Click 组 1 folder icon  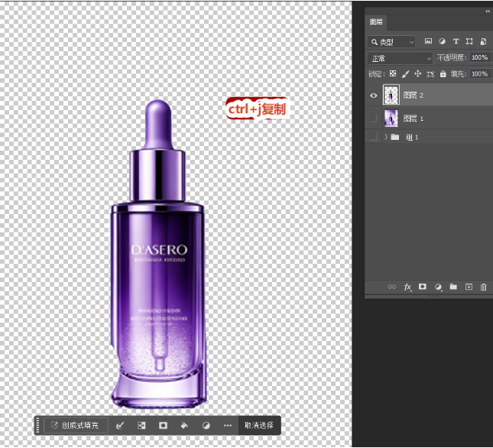[395, 137]
